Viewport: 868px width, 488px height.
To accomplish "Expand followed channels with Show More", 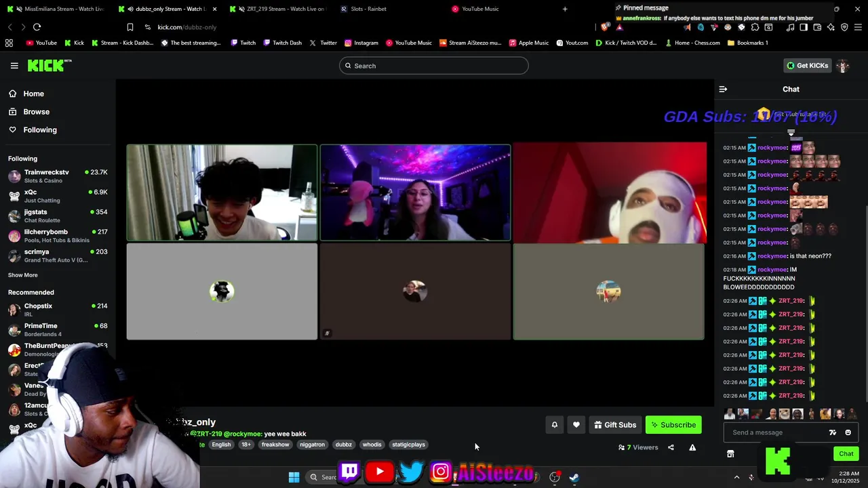I will [22, 275].
